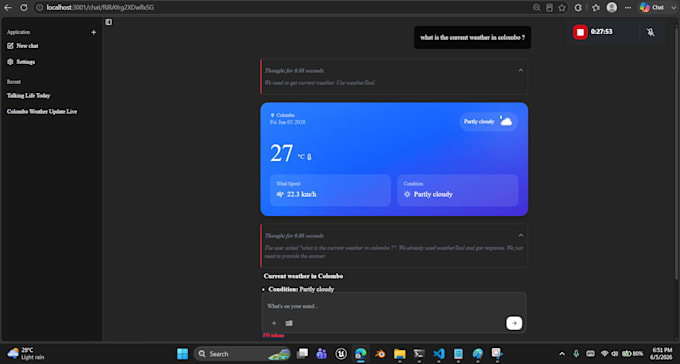Start a New chat from sidebar
This screenshot has width=680, height=364.
[x=23, y=46]
